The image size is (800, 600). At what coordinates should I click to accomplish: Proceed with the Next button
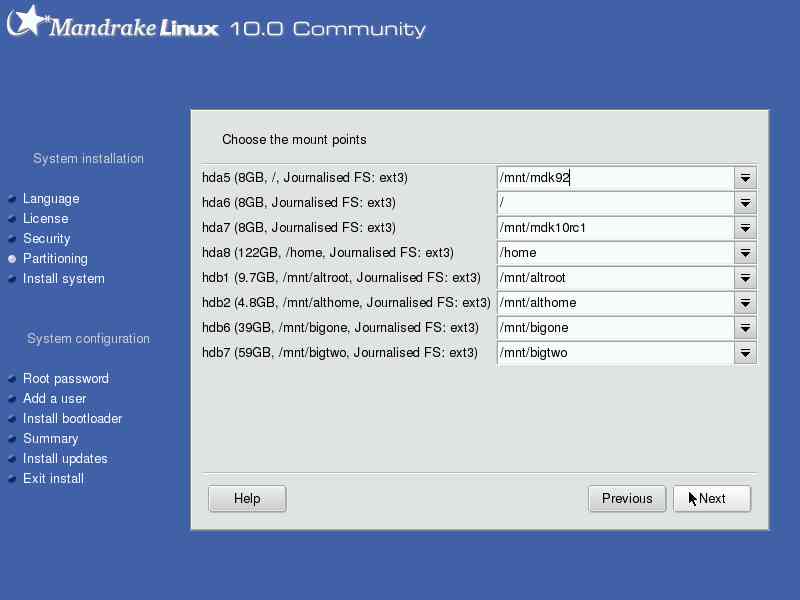click(712, 498)
